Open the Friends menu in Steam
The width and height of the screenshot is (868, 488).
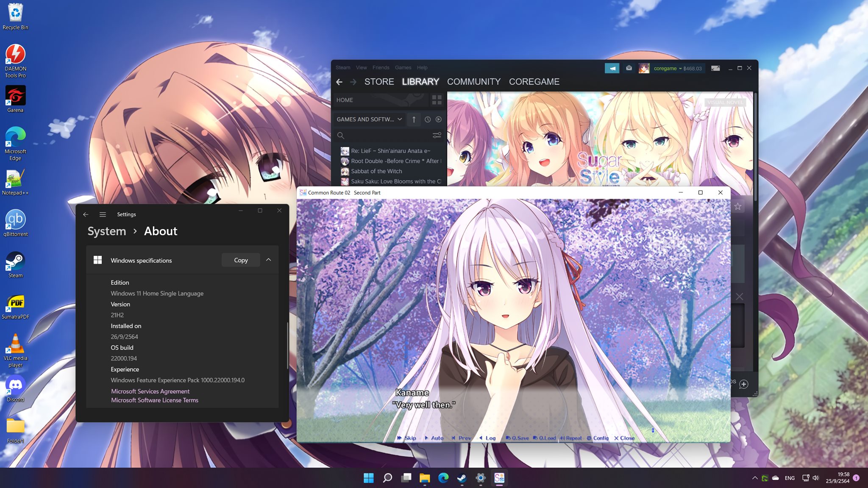pyautogui.click(x=381, y=67)
